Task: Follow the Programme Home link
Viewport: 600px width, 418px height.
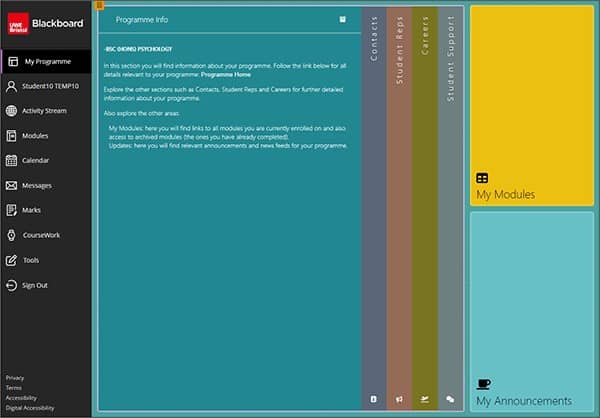Action: tap(226, 75)
